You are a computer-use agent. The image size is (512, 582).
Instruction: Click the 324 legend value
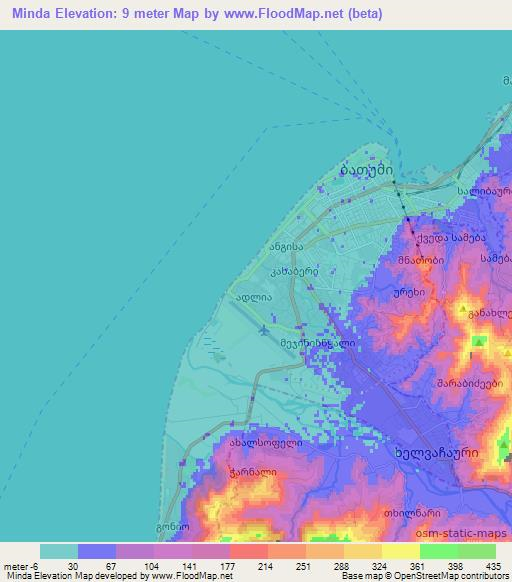click(379, 566)
